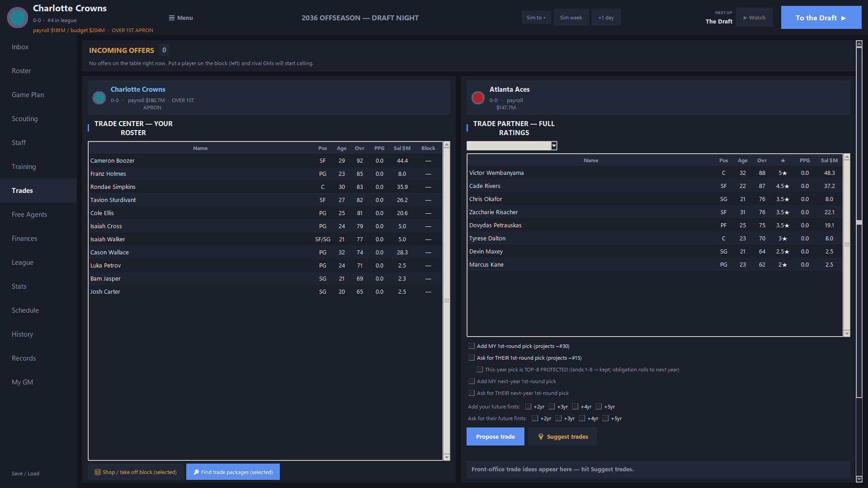Select Victor Wembanyama row
This screenshot has height=488, width=868.
coord(655,173)
